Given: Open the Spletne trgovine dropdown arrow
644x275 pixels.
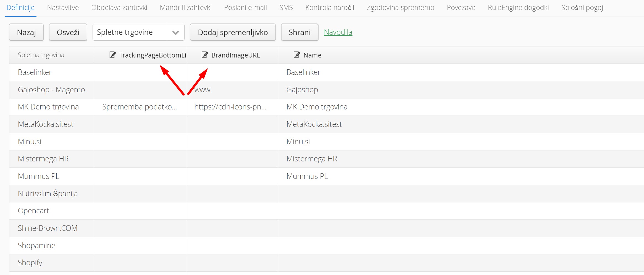Looking at the screenshot, I should [x=175, y=32].
